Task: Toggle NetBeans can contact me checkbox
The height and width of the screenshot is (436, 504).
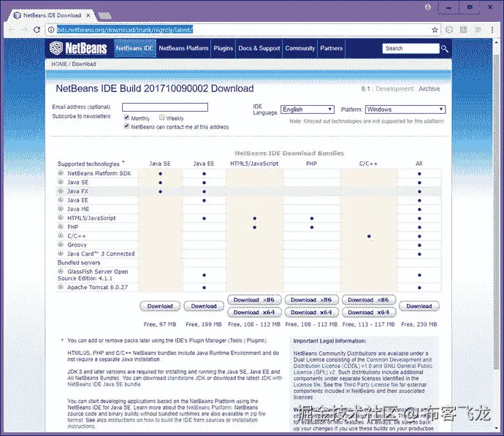Action: (x=126, y=126)
